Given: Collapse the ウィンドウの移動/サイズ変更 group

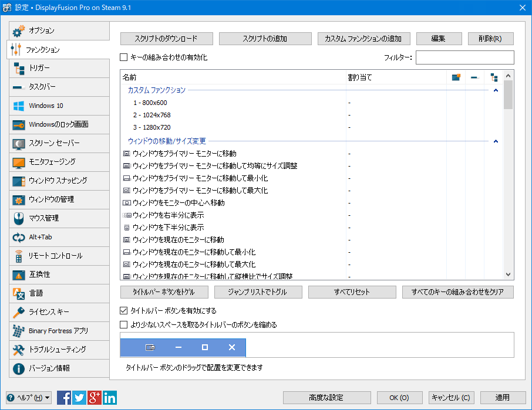Looking at the screenshot, I should pos(495,141).
